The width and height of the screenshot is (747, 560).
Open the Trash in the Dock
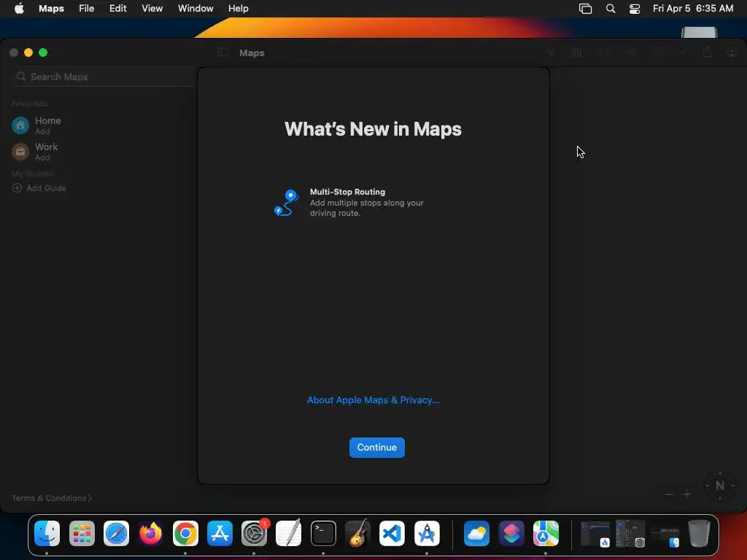(699, 533)
